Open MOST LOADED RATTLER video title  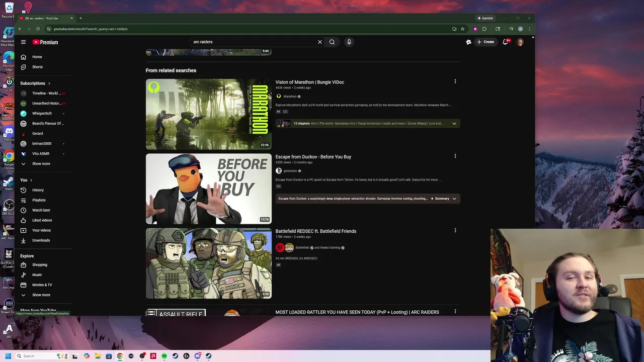point(357,312)
